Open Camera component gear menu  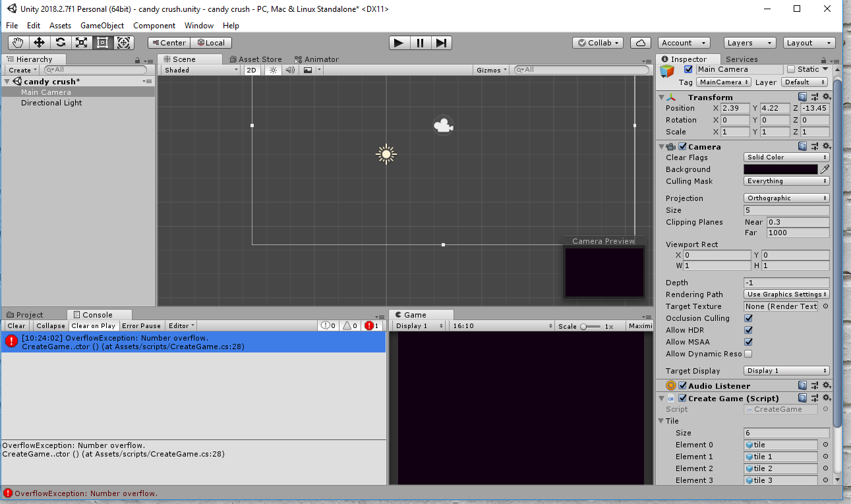(x=827, y=146)
